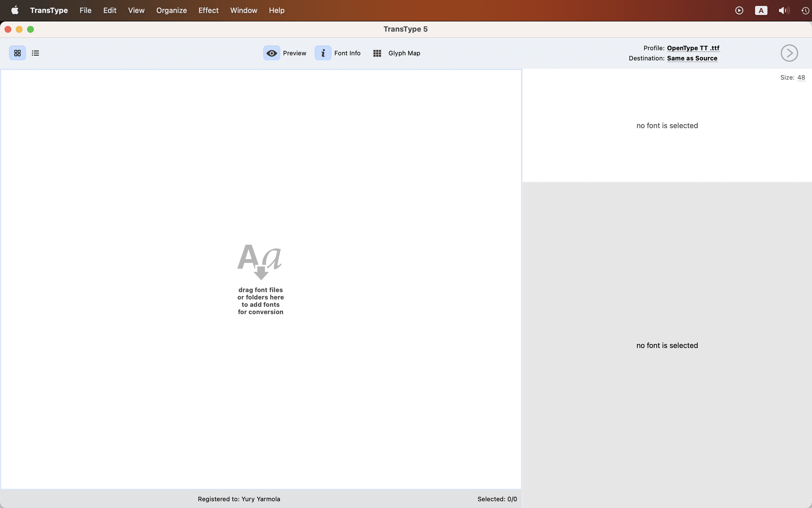Click the 'Selected: 0/0' status text
This screenshot has height=508, width=812.
tap(497, 499)
